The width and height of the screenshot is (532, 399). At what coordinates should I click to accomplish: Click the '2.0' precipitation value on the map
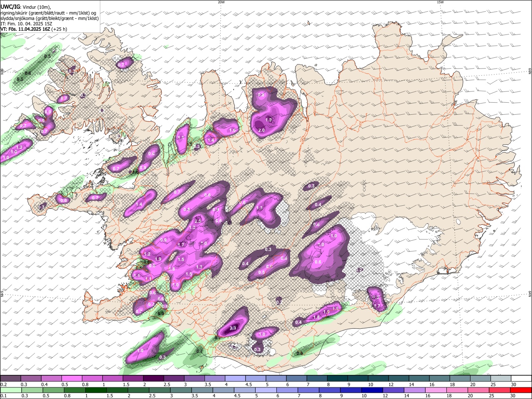coord(261,131)
